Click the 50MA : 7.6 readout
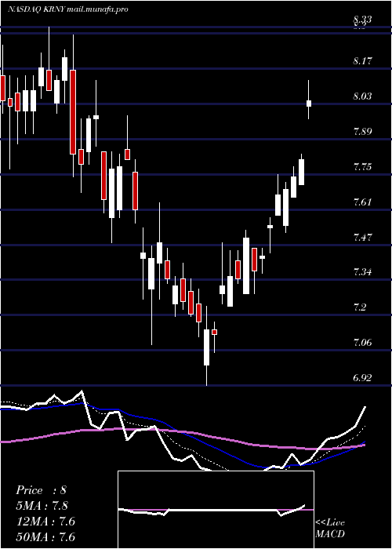 (45, 537)
